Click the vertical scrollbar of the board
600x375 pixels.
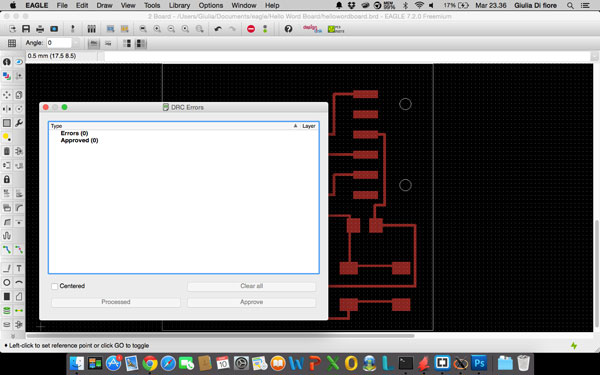pos(596,274)
